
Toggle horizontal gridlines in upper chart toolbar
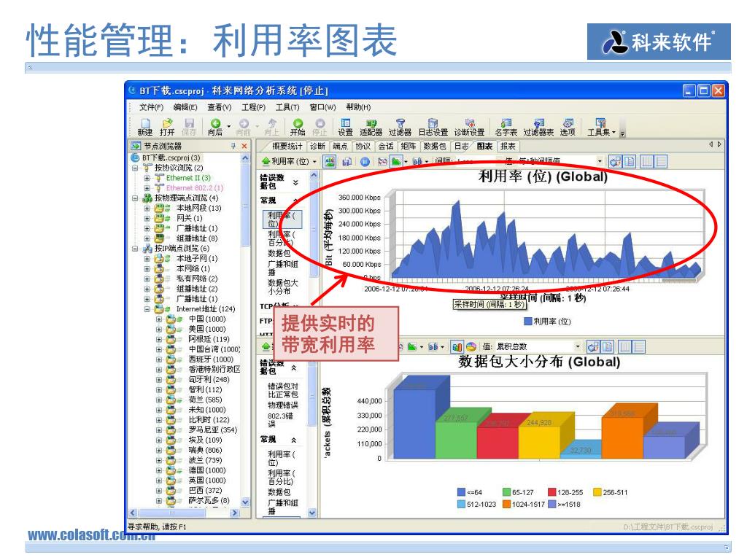tap(661, 161)
